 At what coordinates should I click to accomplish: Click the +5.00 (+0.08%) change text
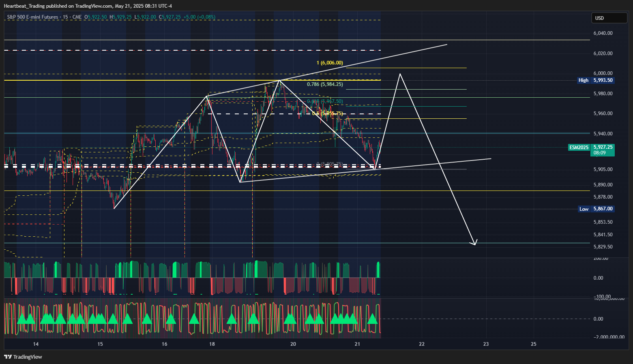(199, 17)
